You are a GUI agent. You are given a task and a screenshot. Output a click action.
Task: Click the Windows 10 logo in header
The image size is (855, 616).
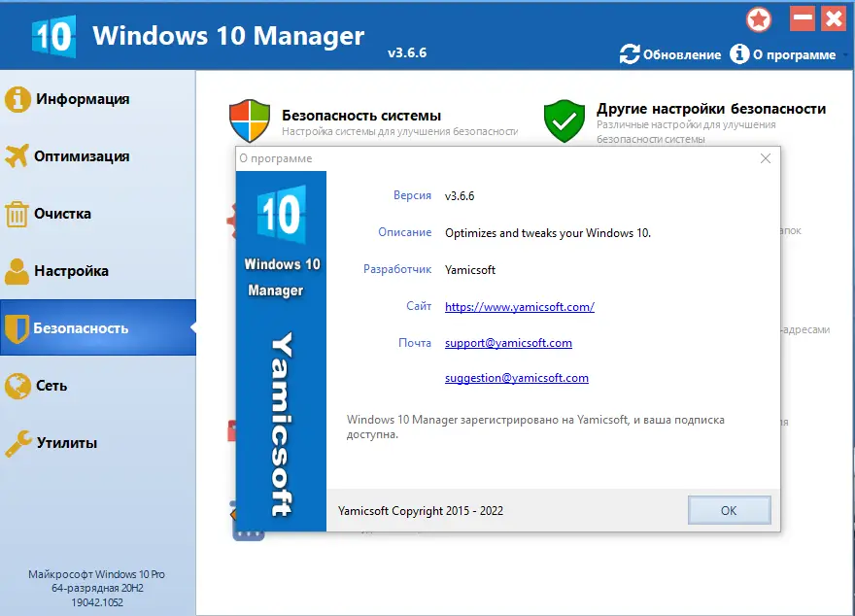tap(53, 36)
